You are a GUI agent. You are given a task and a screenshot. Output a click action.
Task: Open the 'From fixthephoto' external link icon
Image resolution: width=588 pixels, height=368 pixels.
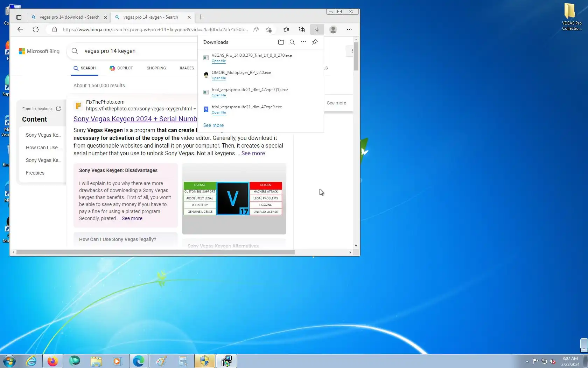point(58,109)
